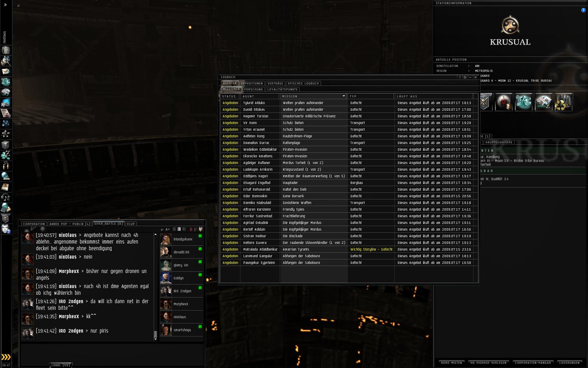Open the assets cube icon in sidebar
This screenshot has height=368, width=588.
pos(6,145)
